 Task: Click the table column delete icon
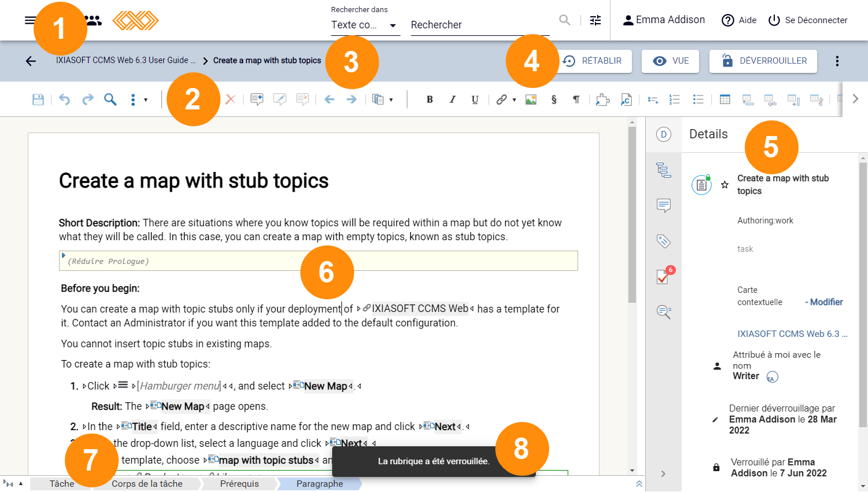pos(816,100)
